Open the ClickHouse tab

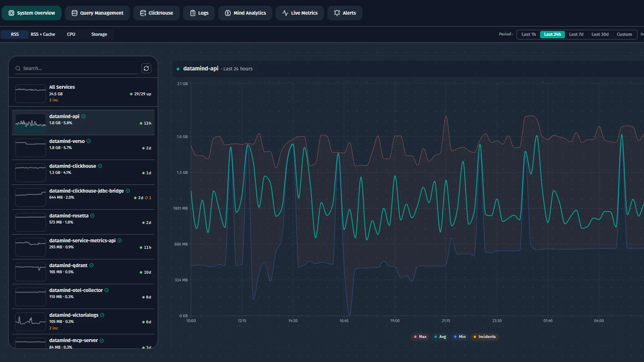[156, 13]
